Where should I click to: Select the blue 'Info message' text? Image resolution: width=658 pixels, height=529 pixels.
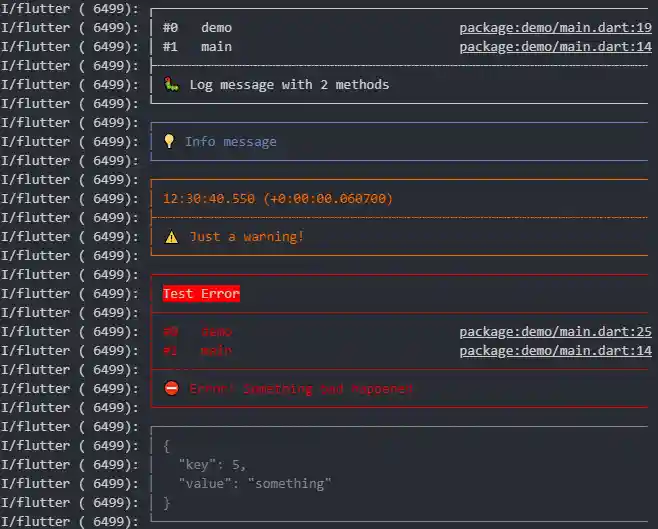click(x=230, y=142)
